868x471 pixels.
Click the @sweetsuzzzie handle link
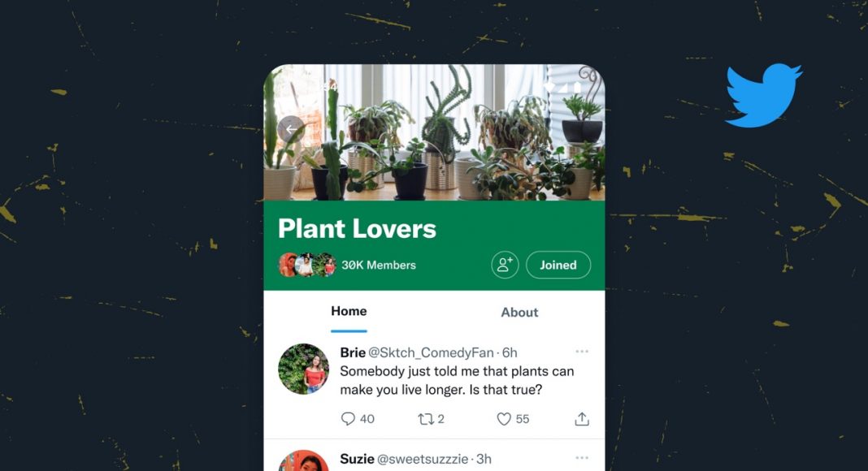tap(423, 459)
